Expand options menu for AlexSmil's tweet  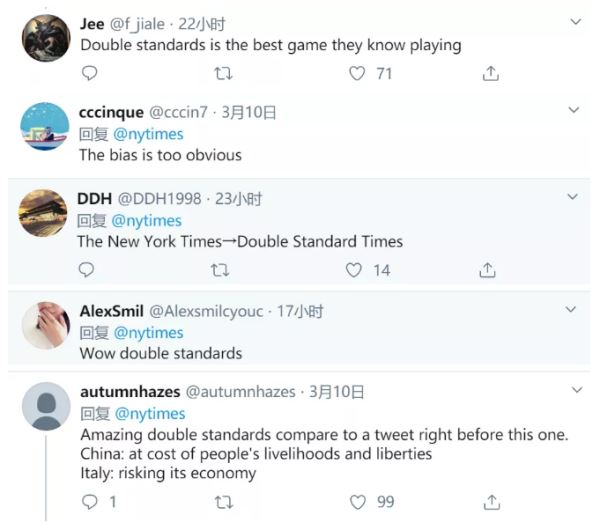tap(571, 309)
